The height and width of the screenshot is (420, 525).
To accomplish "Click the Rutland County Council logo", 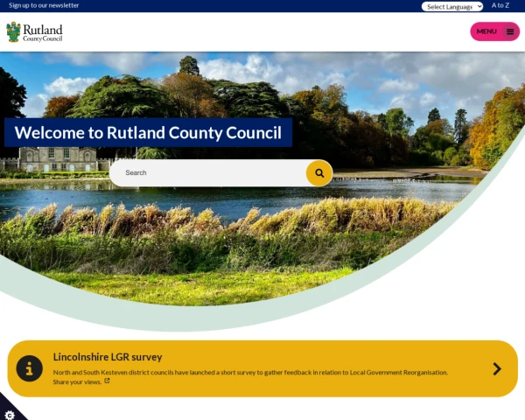I will pos(34,32).
